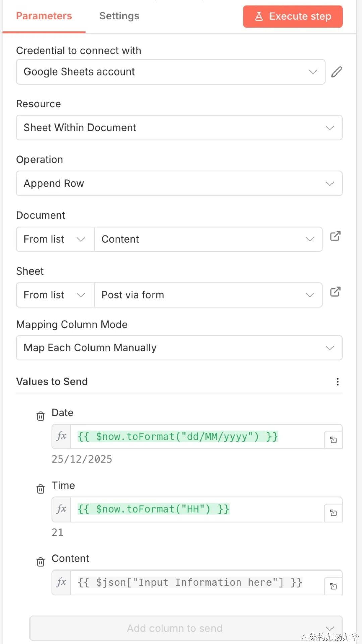Delete the Content column with trash icon
This screenshot has height=644, width=362.
click(41, 562)
